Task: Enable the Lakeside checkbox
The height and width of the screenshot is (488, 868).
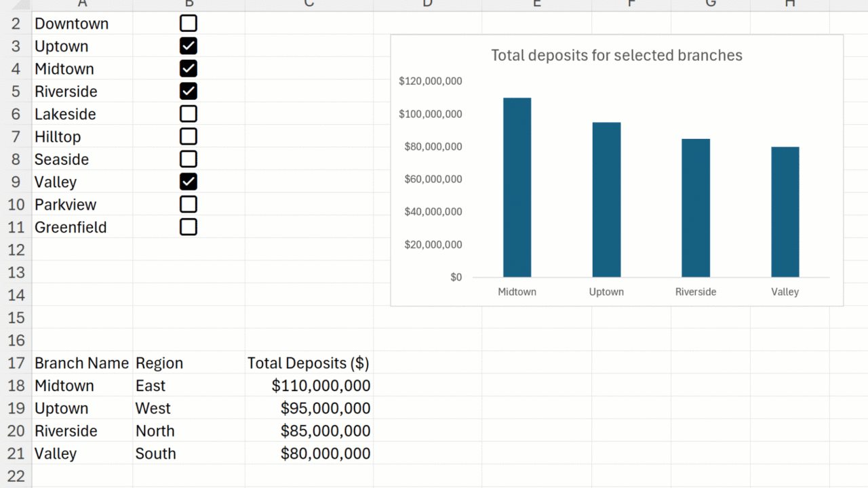Action: pos(189,114)
